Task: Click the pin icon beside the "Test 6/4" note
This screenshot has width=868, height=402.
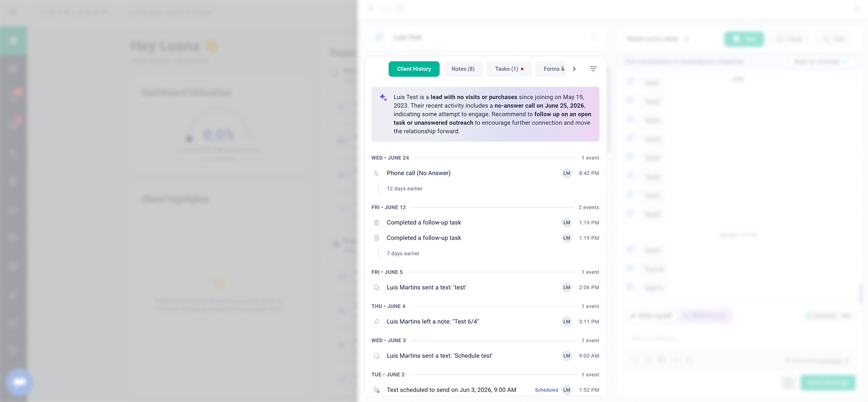Action: [376, 321]
